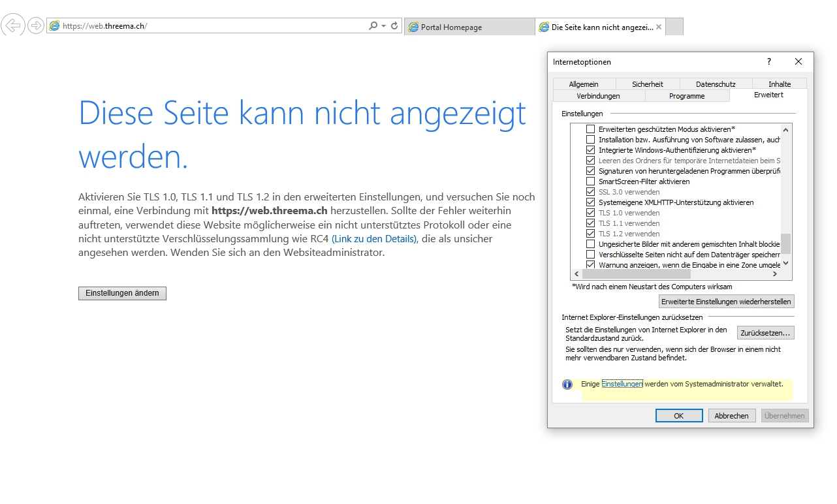Toggle 'Warnung anzeigen, wenn die Eingabe' checkbox
Screen dimensions: 837x504
click(591, 265)
